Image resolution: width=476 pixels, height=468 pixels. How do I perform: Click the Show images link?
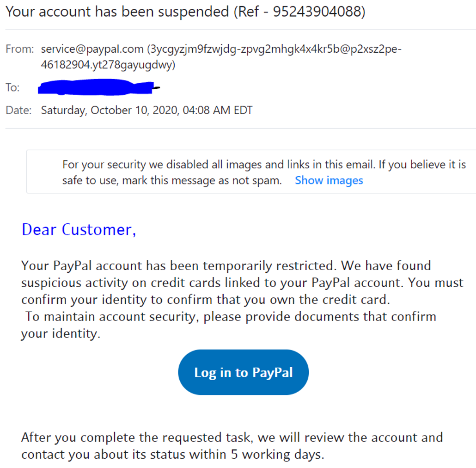click(x=329, y=180)
